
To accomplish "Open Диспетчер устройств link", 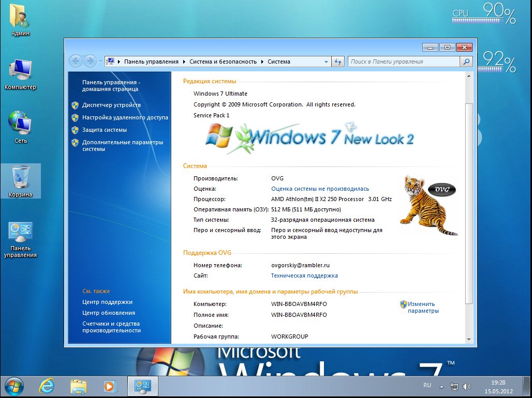I will [111, 105].
